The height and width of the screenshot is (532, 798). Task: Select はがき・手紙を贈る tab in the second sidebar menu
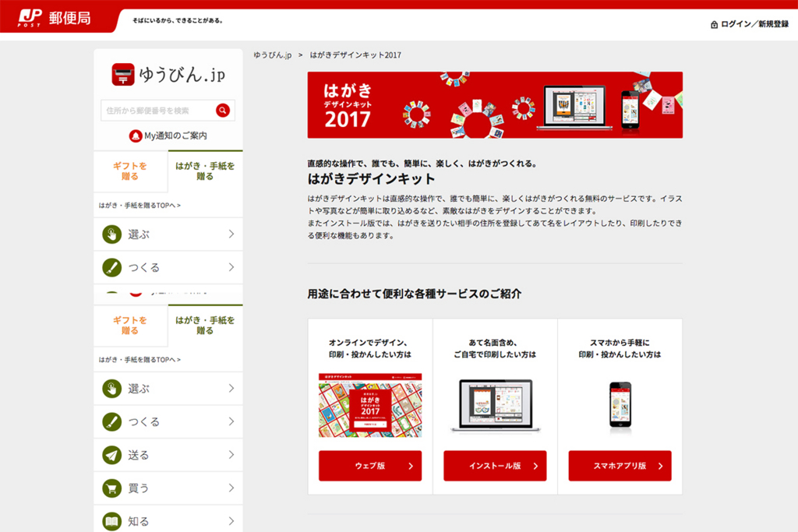205,325
